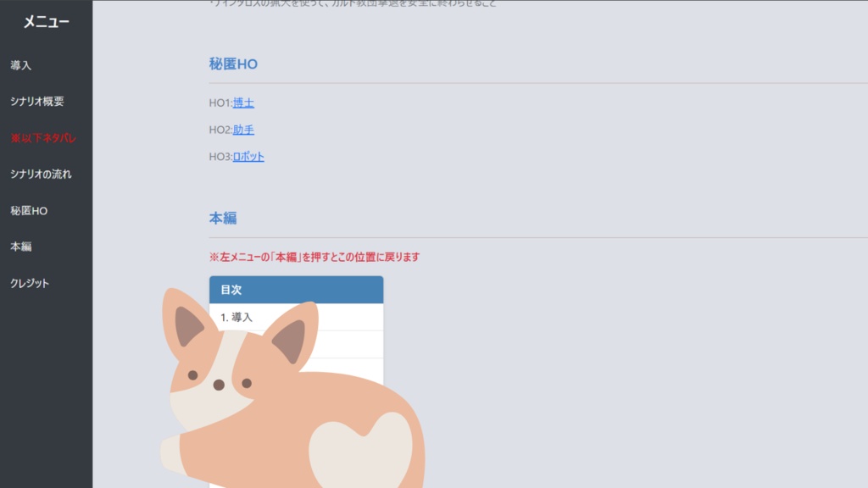868x488 pixels.
Task: Select 本編 in the left menu
Action: tap(21, 247)
